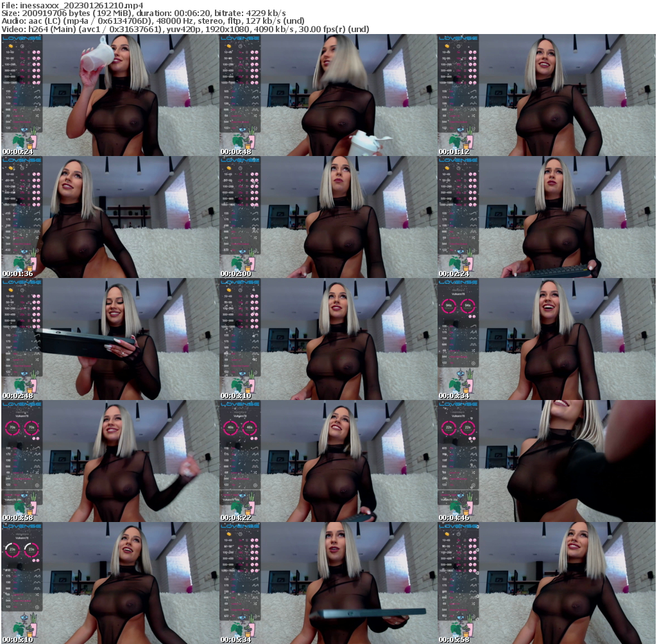Toggle the second toy icon on 1000-1999 row
657x644 pixels.
point(38,82)
